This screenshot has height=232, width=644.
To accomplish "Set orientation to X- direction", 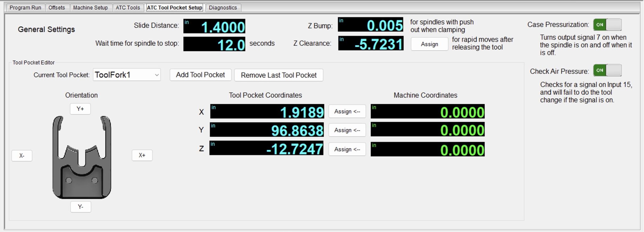I will point(22,156).
